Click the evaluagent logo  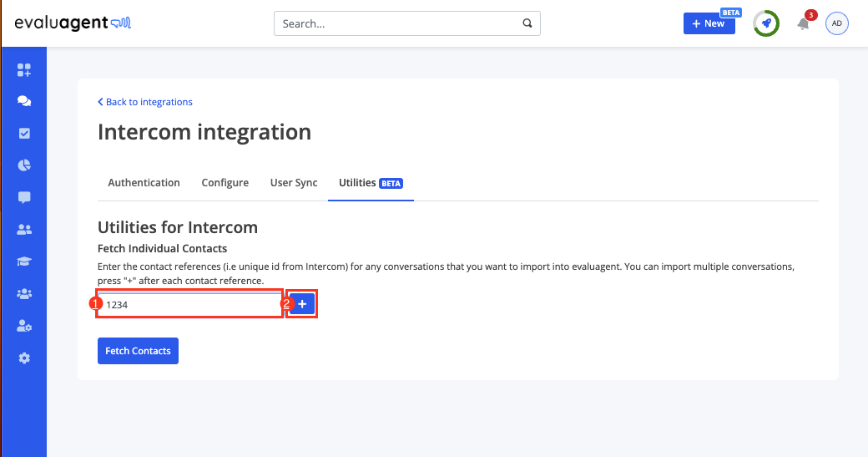pyautogui.click(x=73, y=23)
